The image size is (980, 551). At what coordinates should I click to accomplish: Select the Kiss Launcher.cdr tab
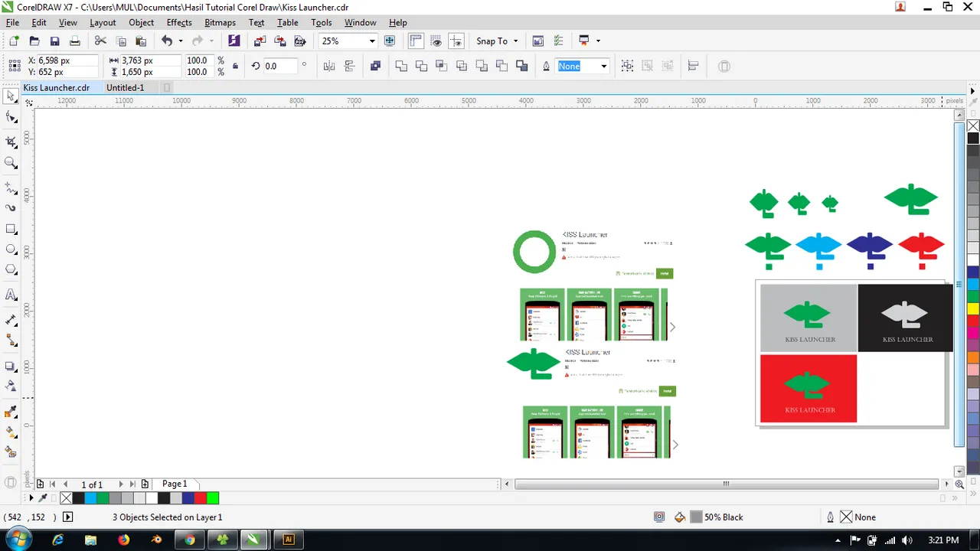[x=57, y=88]
